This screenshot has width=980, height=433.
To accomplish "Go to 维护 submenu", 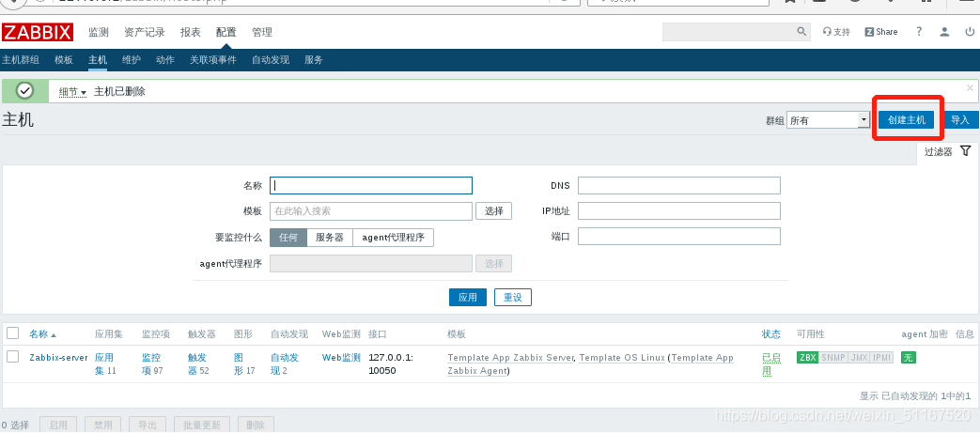I will click(x=132, y=60).
